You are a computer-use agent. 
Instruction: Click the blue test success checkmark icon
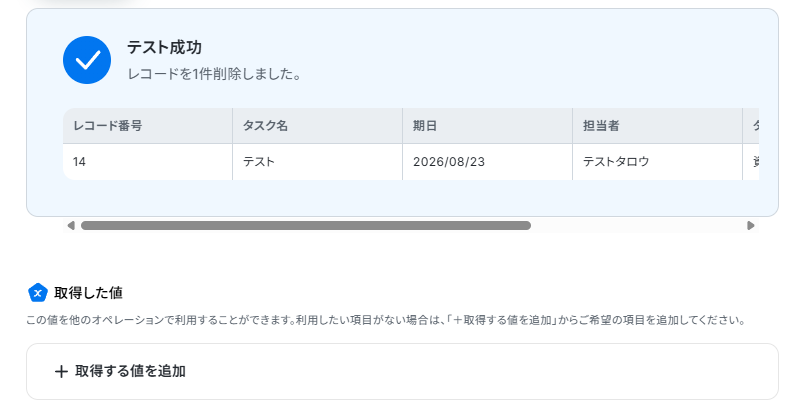pyautogui.click(x=87, y=60)
